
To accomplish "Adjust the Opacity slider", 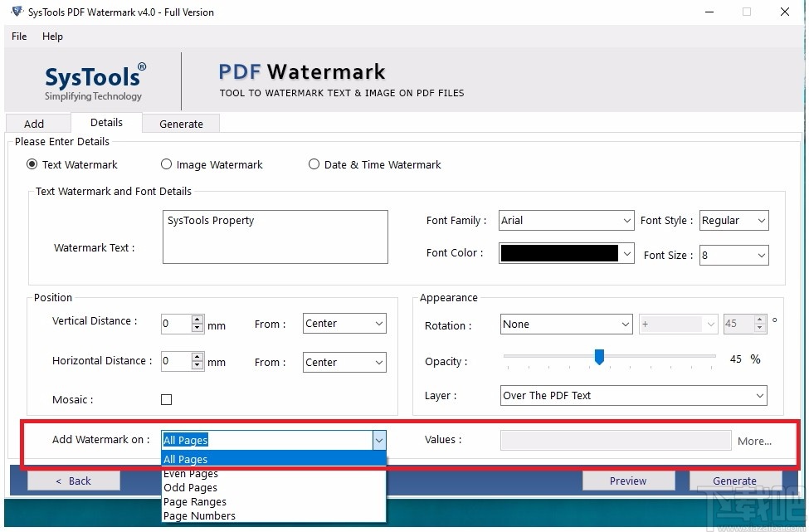I will tap(599, 357).
